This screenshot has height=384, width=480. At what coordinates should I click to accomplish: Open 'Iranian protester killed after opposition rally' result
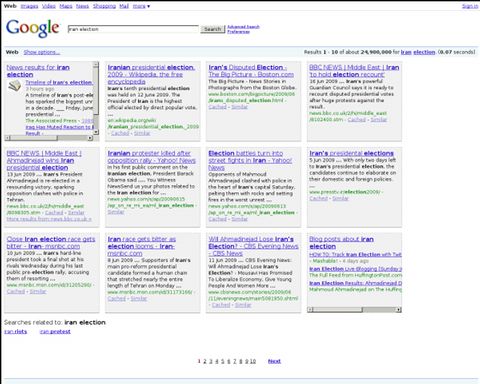[x=152, y=157]
